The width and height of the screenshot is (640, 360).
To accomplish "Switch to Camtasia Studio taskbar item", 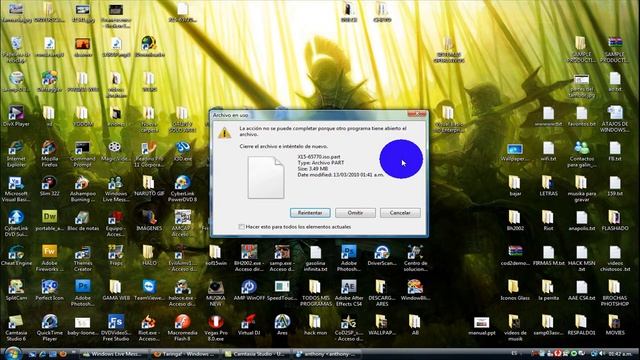I will pyautogui.click(x=256, y=354).
